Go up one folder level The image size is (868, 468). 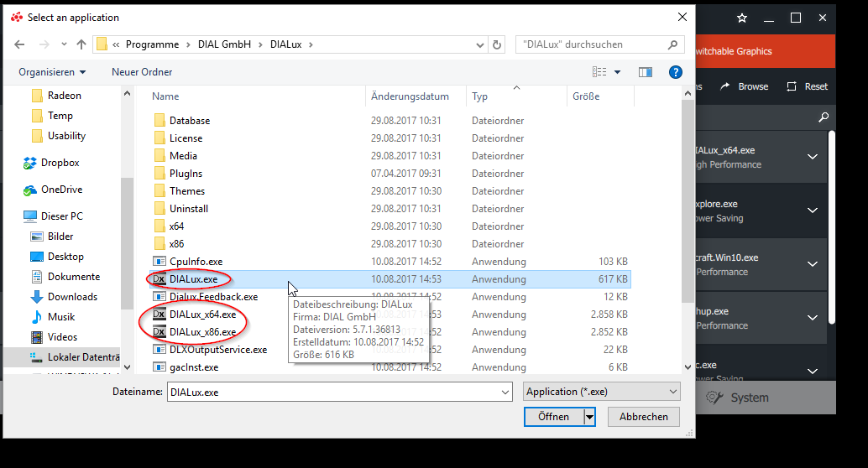click(x=81, y=44)
